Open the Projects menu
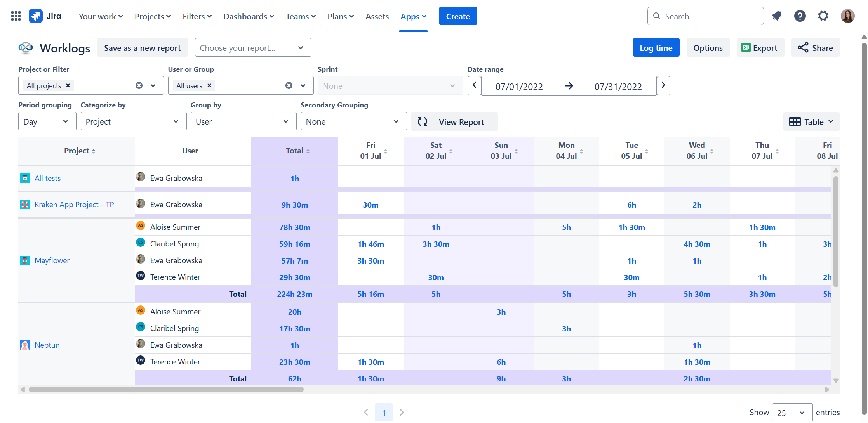This screenshot has width=868, height=423. click(153, 16)
